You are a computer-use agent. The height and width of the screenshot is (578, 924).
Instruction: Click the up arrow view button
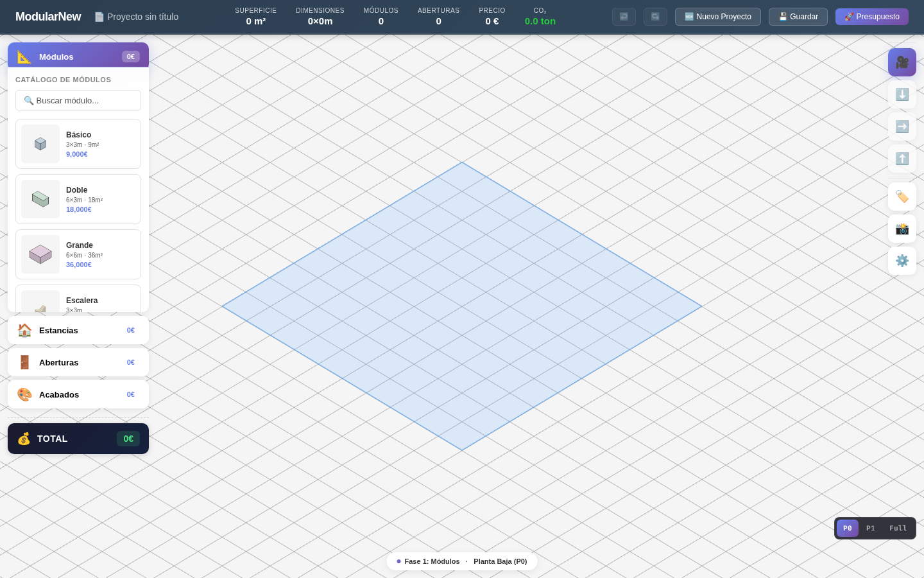point(902,159)
